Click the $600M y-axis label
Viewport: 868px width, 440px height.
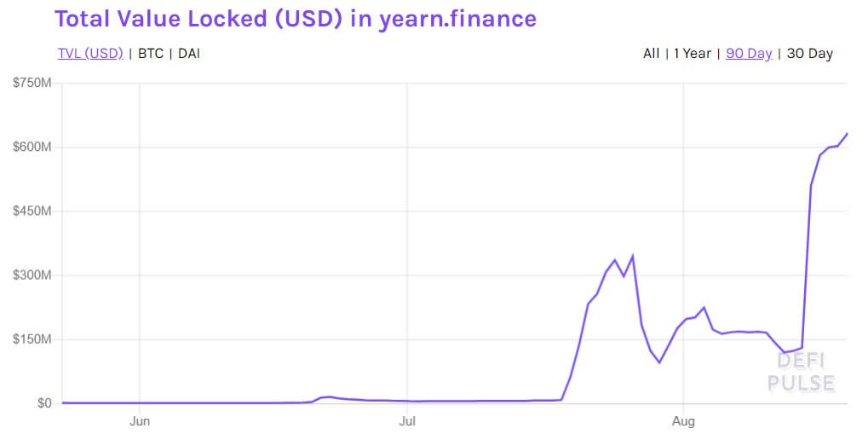pyautogui.click(x=32, y=148)
